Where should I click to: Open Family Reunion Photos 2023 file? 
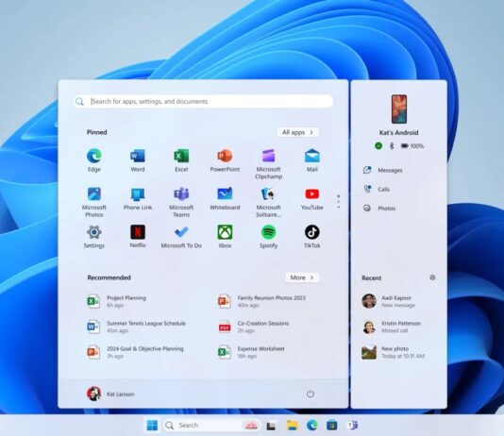[261, 301]
